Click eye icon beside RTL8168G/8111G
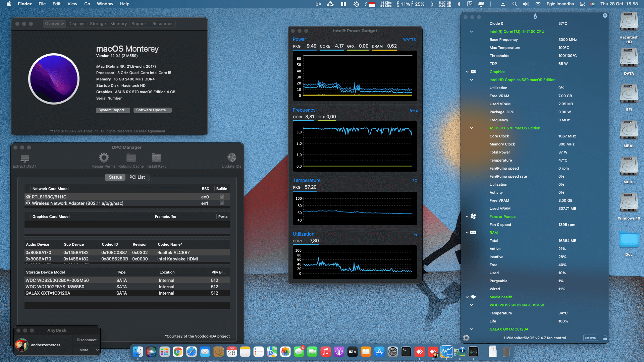Viewport: 644px width, 362px height. [28, 197]
